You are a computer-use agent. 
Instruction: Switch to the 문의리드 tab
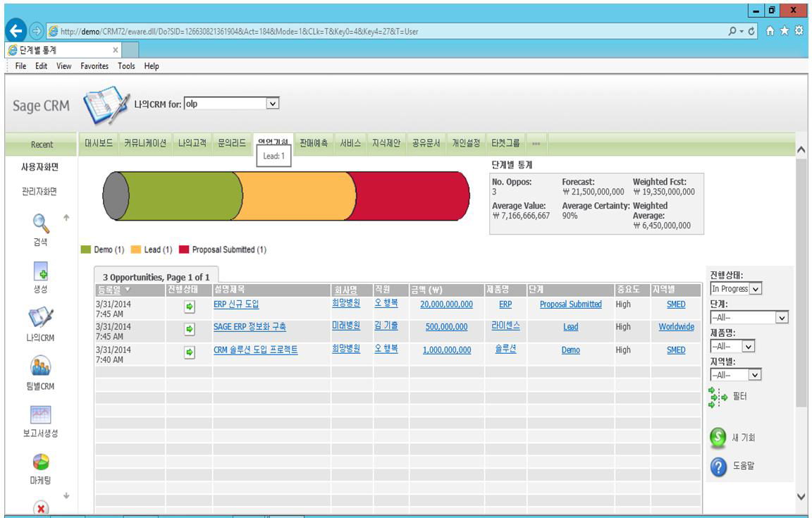[x=231, y=143]
